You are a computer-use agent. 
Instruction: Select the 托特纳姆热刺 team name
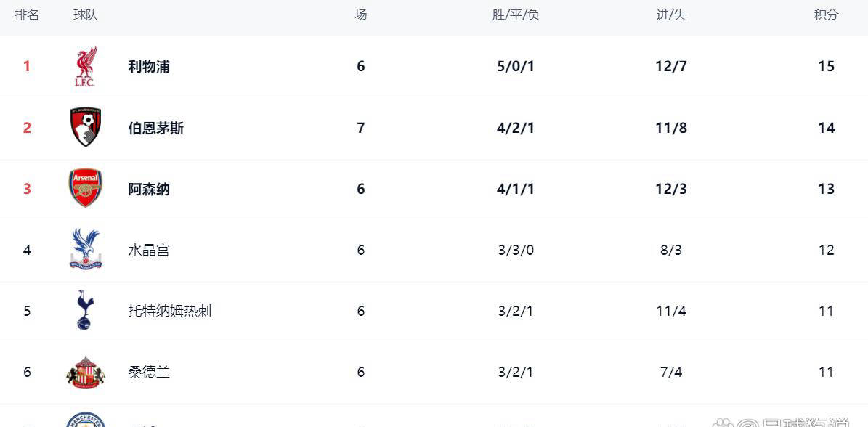tap(170, 312)
